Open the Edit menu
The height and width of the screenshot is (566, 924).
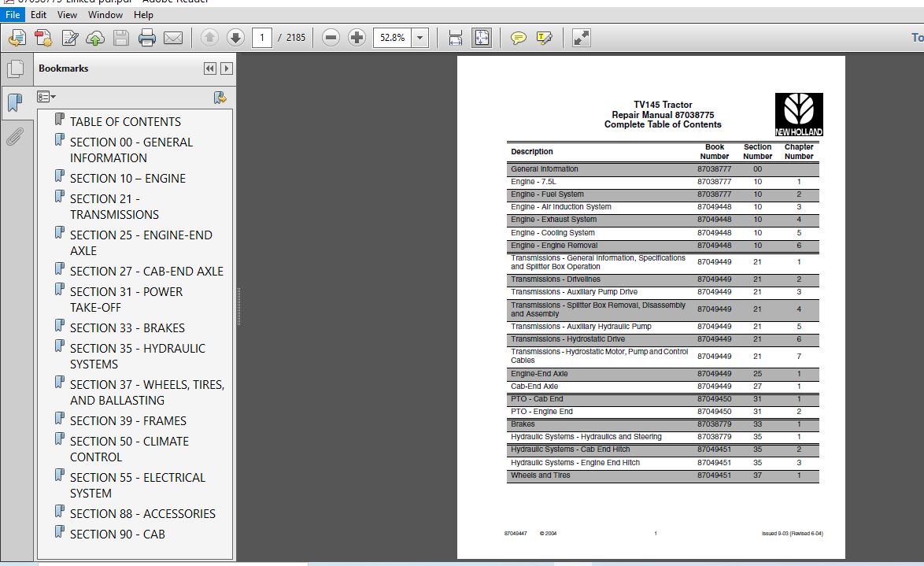[x=39, y=15]
